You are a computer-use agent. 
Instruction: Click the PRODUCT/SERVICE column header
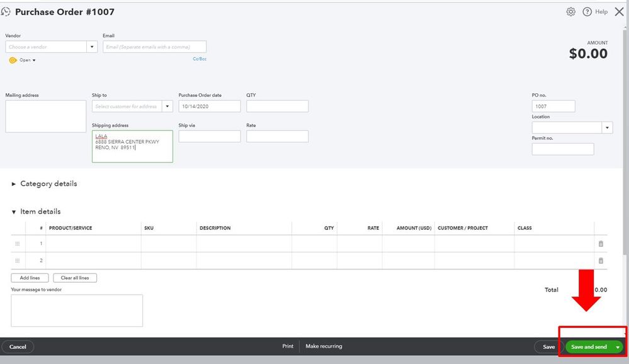(71, 228)
